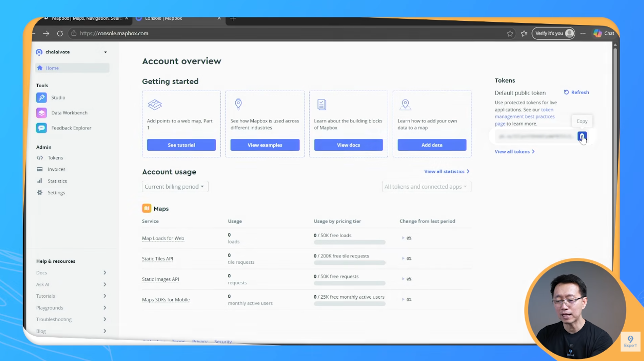644x361 pixels.
Task: Click the "0 / 50K free loads" value
Action: [x=332, y=236]
